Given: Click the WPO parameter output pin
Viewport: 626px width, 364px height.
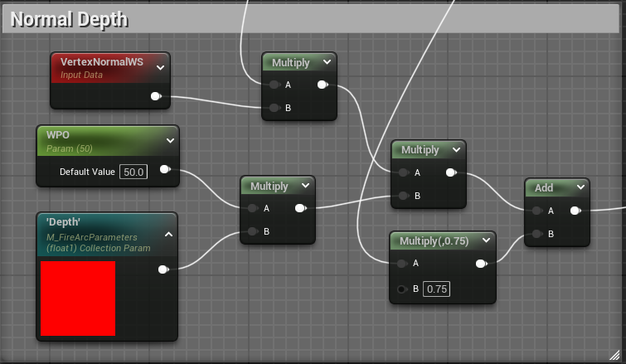Looking at the screenshot, I should 164,171.
